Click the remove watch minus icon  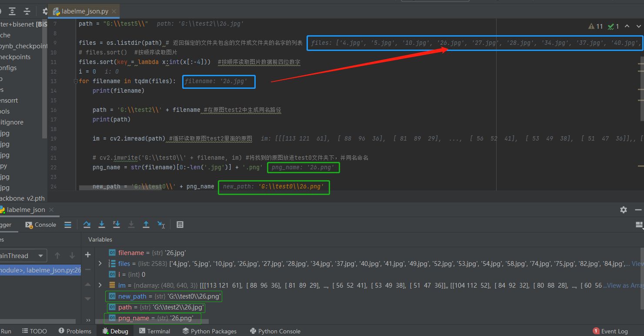coord(88,270)
